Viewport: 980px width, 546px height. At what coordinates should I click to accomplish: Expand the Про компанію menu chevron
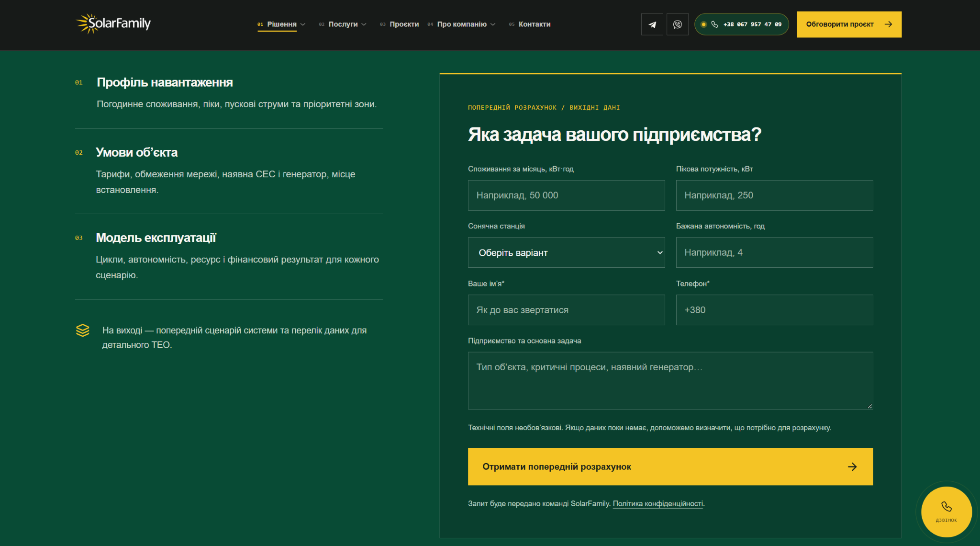(493, 24)
